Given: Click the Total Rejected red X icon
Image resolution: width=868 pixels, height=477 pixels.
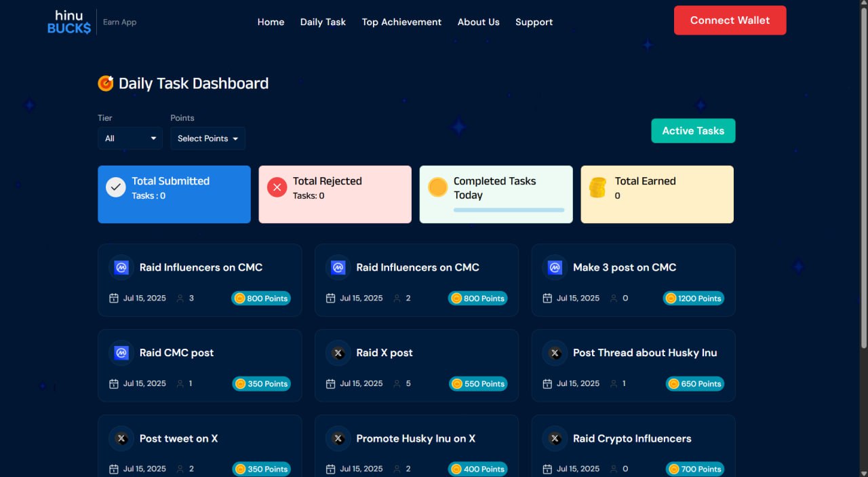Looking at the screenshot, I should tap(277, 187).
